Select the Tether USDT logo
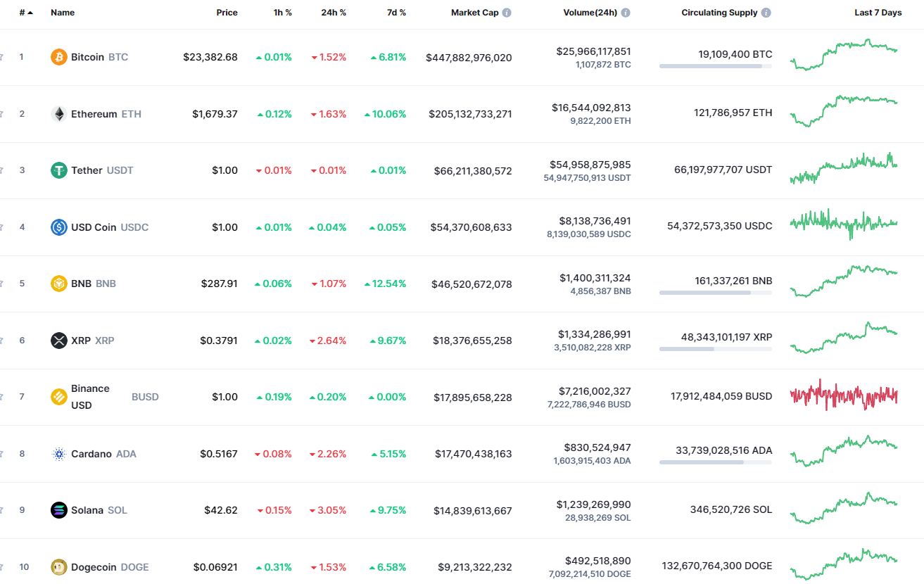 click(x=58, y=170)
